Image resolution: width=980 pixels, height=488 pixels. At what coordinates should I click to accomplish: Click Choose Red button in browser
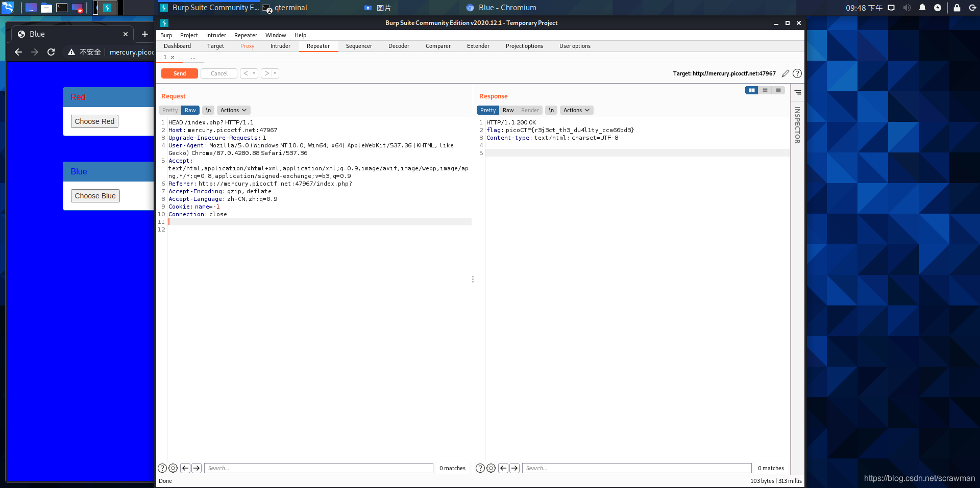[94, 121]
